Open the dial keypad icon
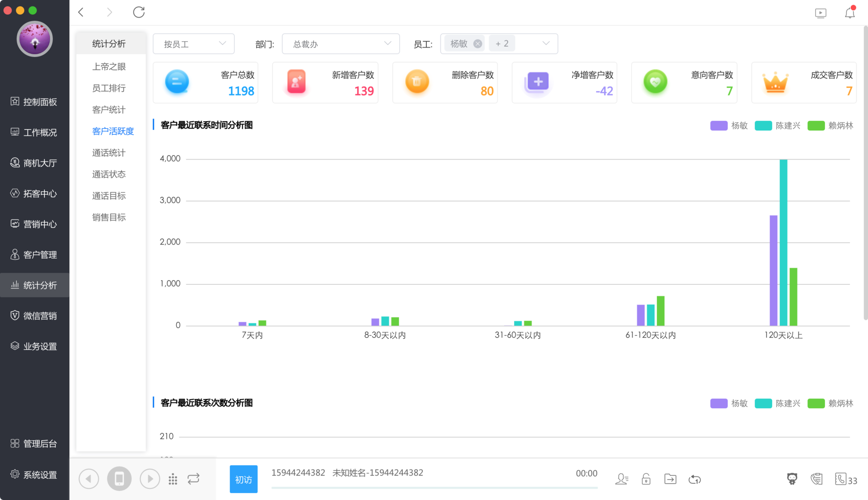 tap(173, 479)
